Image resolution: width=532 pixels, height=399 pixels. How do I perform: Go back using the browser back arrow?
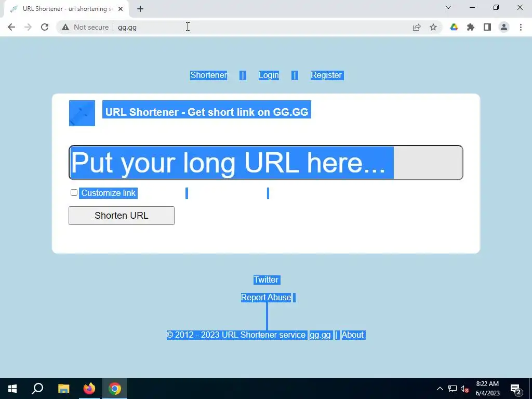point(11,27)
